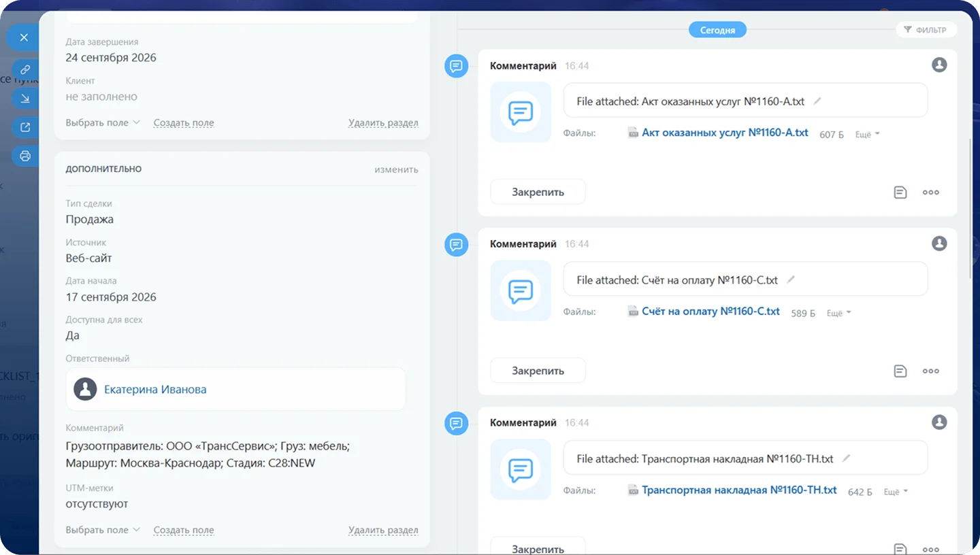Click Создать поле under UTM-метки

184,530
